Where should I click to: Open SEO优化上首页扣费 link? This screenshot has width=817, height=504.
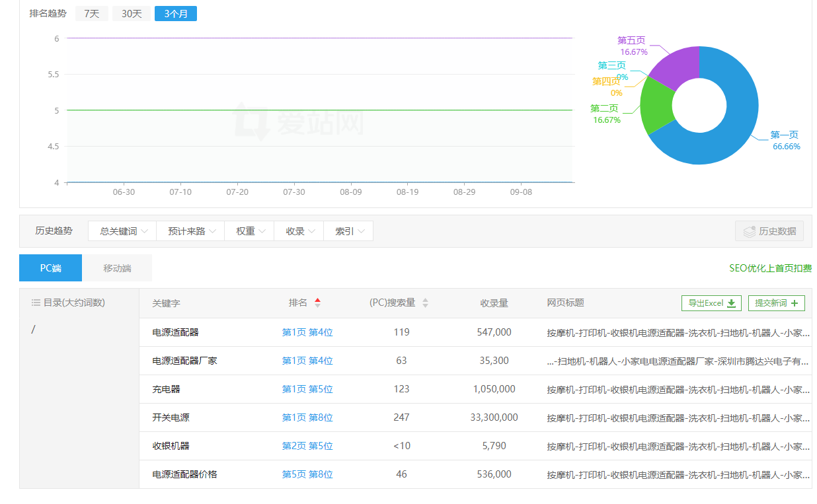[770, 268]
